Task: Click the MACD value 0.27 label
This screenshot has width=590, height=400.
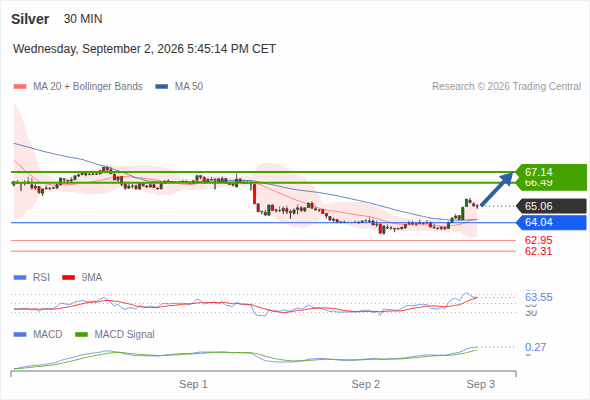Action: (x=535, y=347)
